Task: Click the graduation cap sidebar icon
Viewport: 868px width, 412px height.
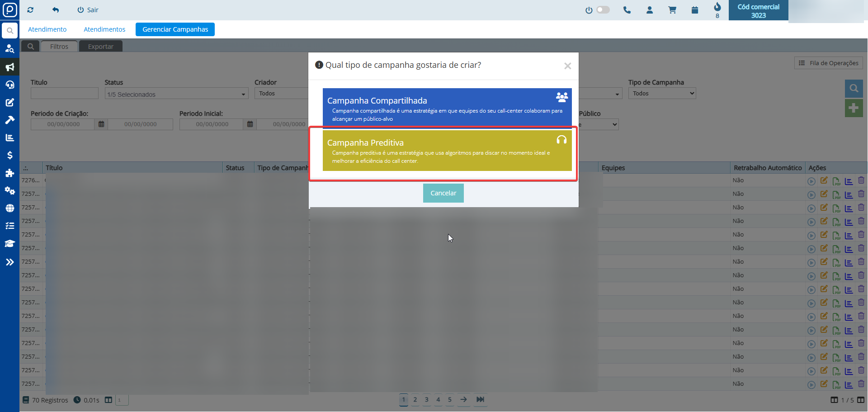Action: [9, 244]
